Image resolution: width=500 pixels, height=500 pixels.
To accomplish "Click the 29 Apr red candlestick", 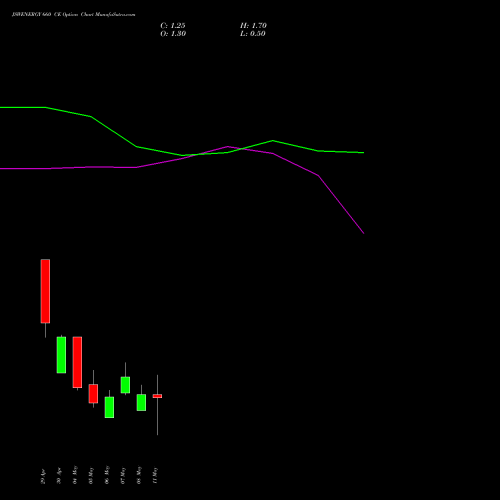I will pyautogui.click(x=45, y=291).
